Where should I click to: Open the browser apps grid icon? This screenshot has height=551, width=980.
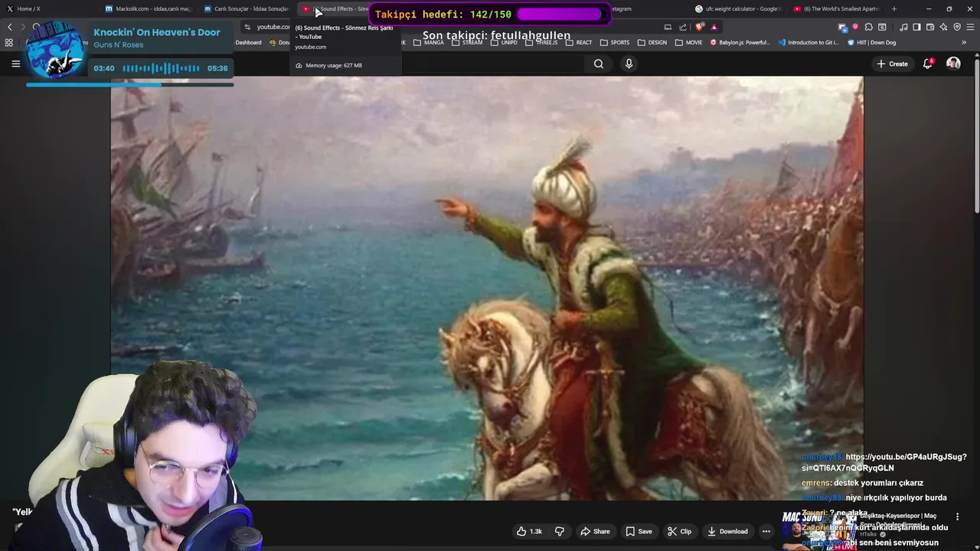[9, 43]
